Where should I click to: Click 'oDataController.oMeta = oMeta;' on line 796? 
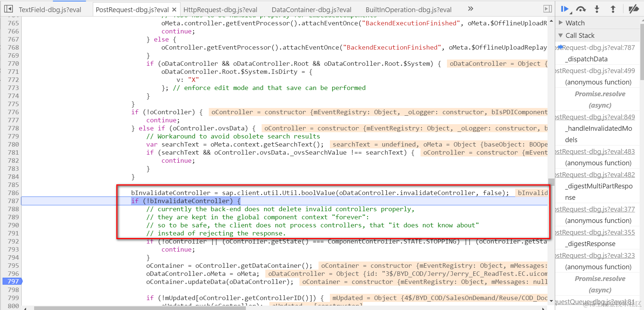(x=203, y=274)
